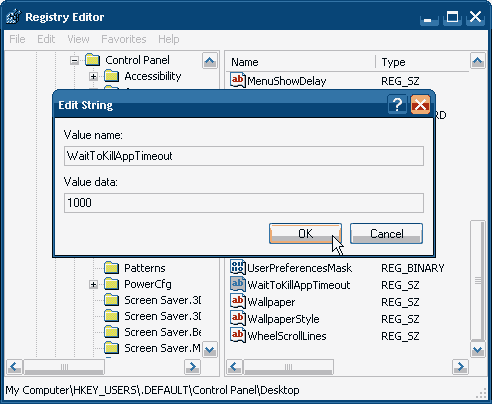Select the Control Panel key label
This screenshot has width=492, height=404.
click(137, 60)
